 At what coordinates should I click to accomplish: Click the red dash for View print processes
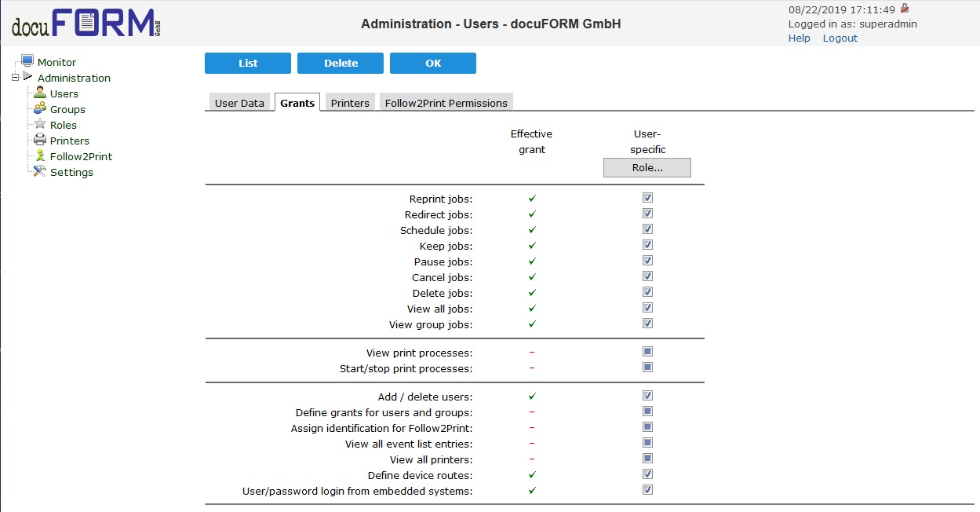pos(532,353)
